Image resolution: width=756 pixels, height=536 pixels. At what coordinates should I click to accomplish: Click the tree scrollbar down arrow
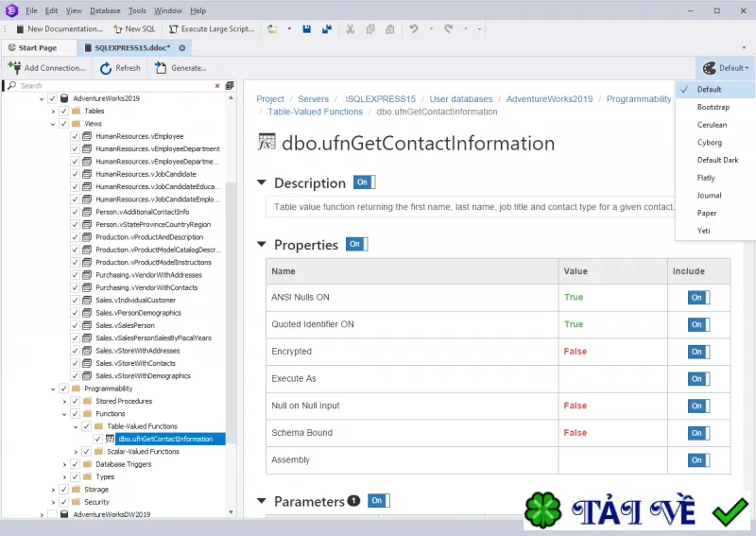[x=231, y=512]
